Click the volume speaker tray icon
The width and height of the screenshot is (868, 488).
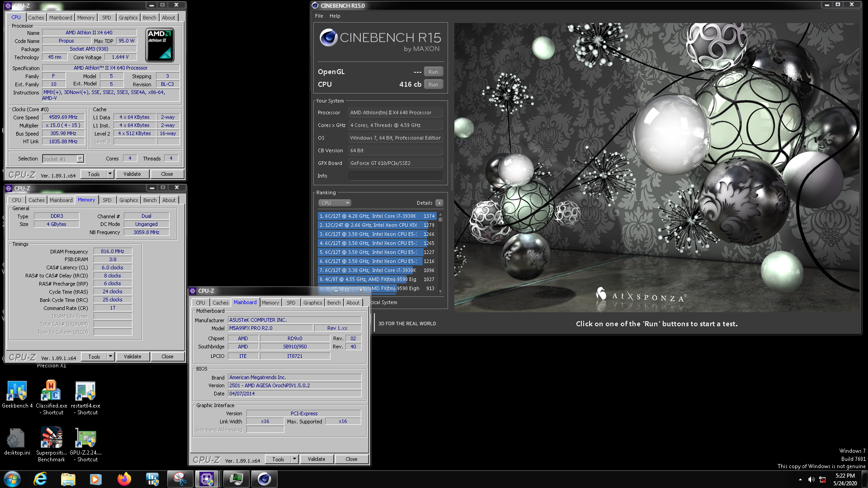[x=811, y=479]
